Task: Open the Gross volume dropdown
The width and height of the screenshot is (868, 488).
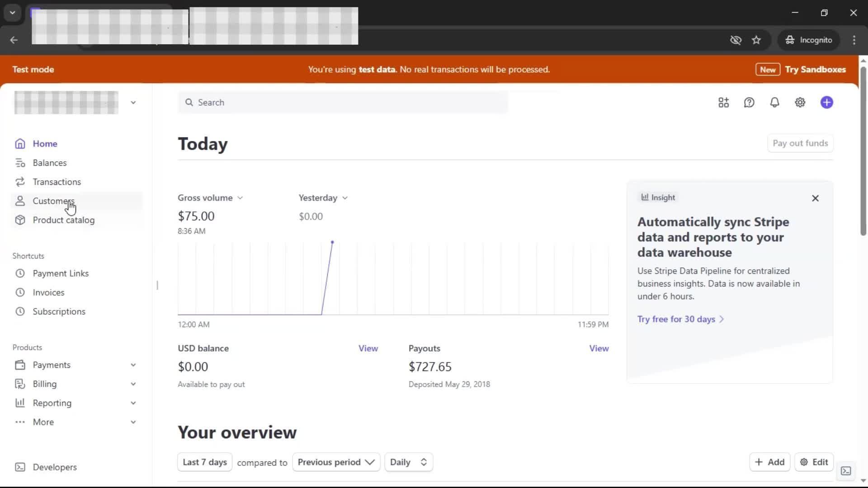Action: tap(210, 198)
